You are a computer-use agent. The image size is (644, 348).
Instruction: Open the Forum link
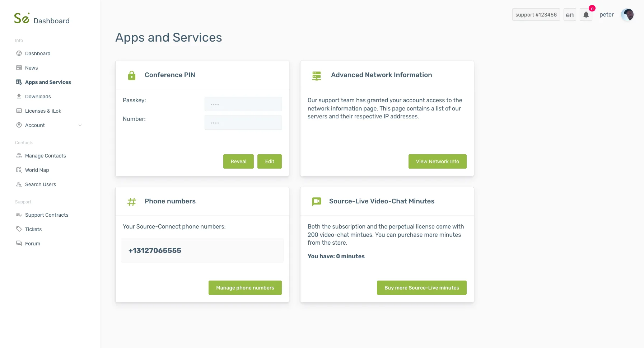click(x=33, y=244)
